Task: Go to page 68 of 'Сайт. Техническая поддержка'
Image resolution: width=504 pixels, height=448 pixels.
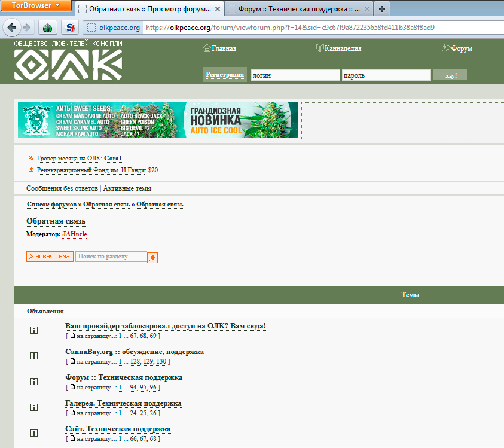Action: point(153,438)
